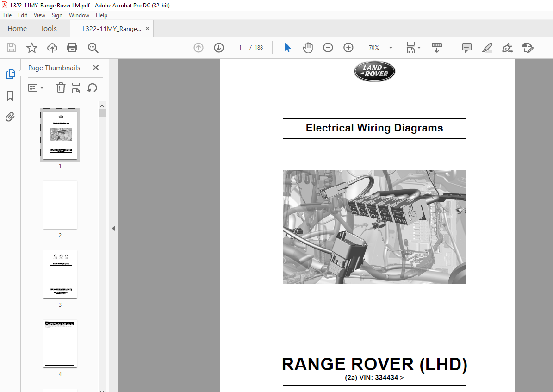Click the VIN: 334434 text line
553x392 pixels.
coord(374,378)
